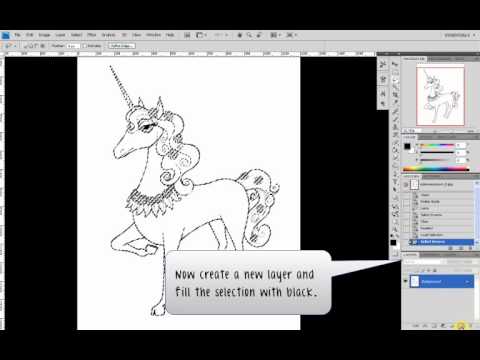Click the Load Selection history state
This screenshot has height=360, width=480.
pos(441,235)
